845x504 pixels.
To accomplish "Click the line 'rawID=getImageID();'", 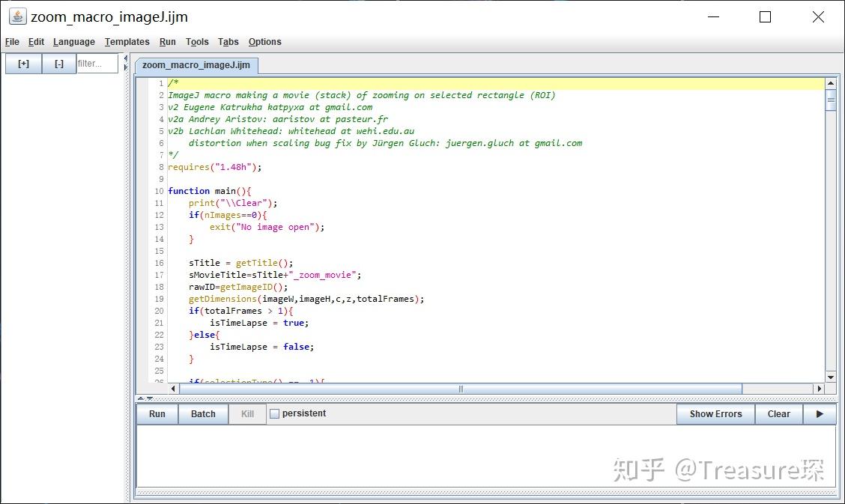I will click(238, 287).
